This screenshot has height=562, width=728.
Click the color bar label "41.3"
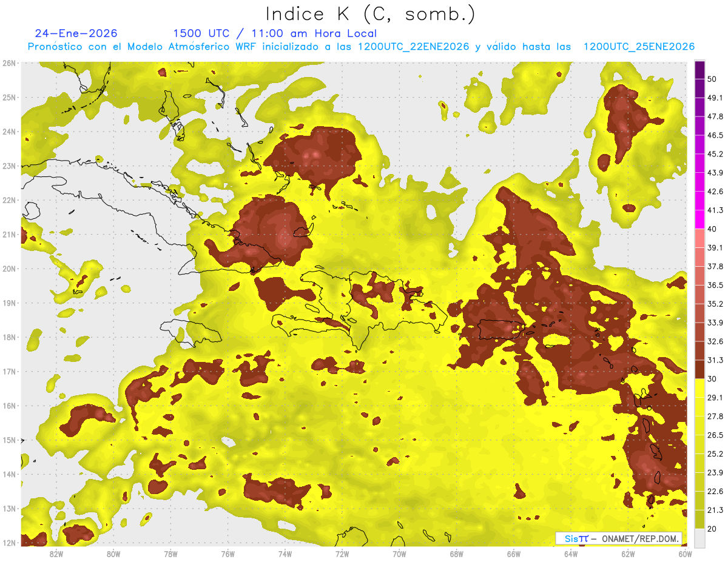715,210
